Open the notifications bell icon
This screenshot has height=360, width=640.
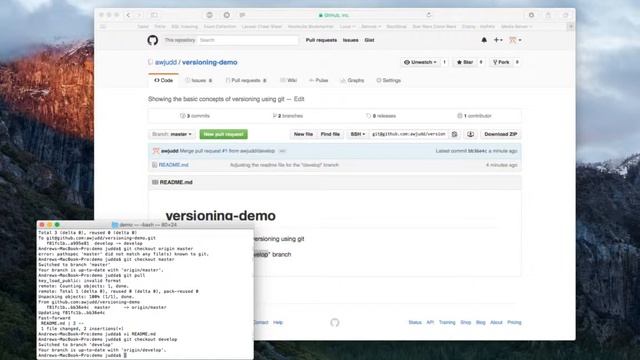tap(484, 40)
